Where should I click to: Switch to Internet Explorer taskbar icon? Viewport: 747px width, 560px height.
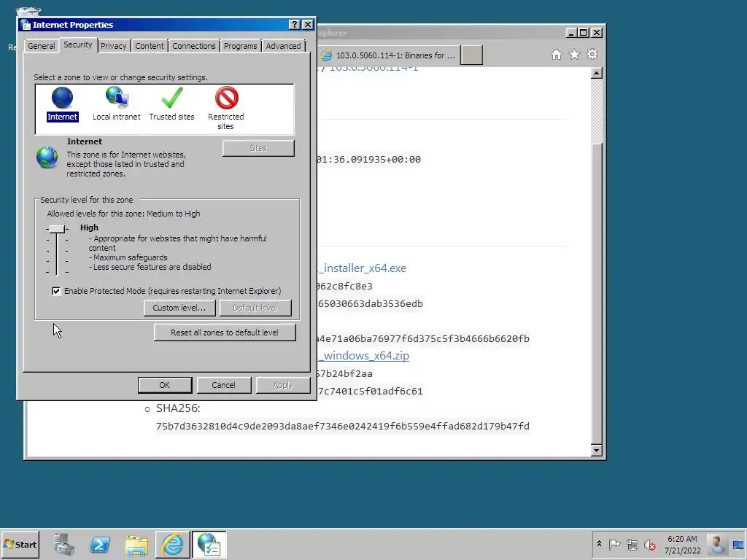coord(172,544)
